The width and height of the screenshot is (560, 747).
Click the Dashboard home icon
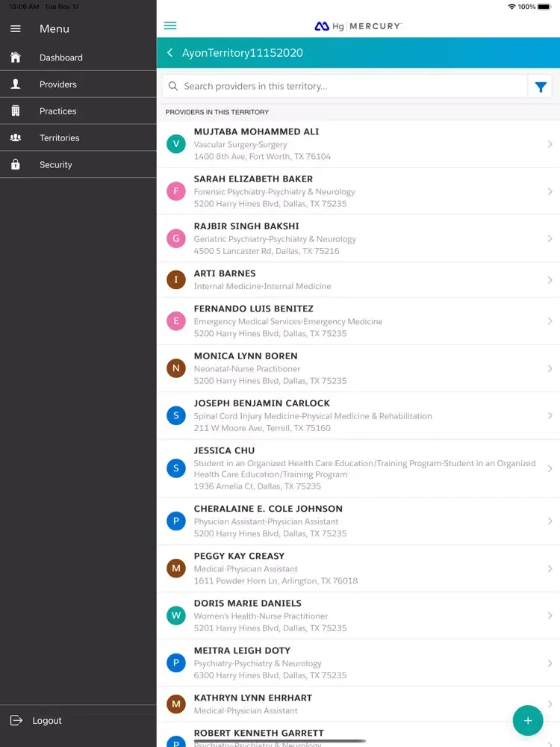click(x=16, y=58)
